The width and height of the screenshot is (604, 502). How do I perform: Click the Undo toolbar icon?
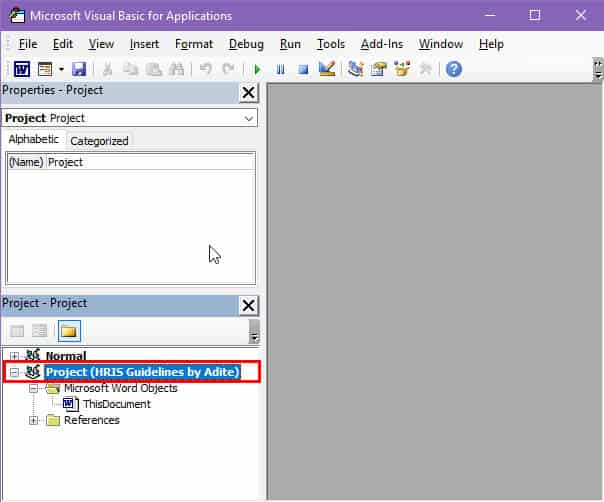[x=206, y=69]
